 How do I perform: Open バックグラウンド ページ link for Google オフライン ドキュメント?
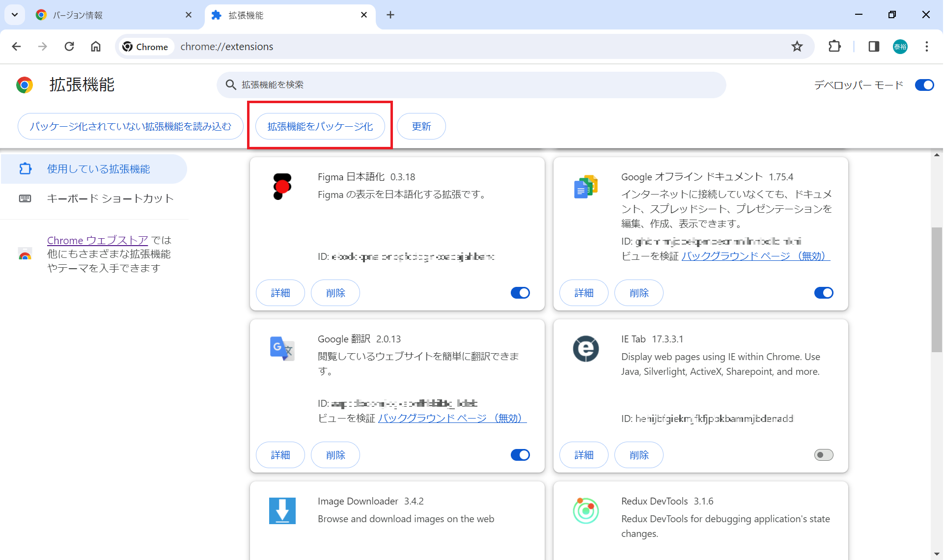click(x=756, y=256)
